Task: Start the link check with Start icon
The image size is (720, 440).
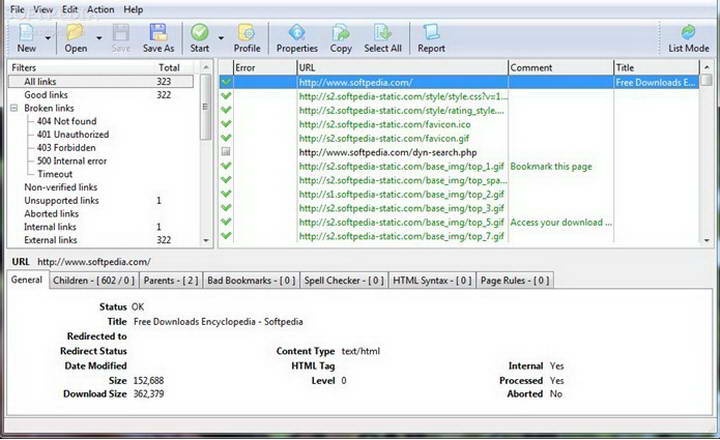Action: [200, 33]
